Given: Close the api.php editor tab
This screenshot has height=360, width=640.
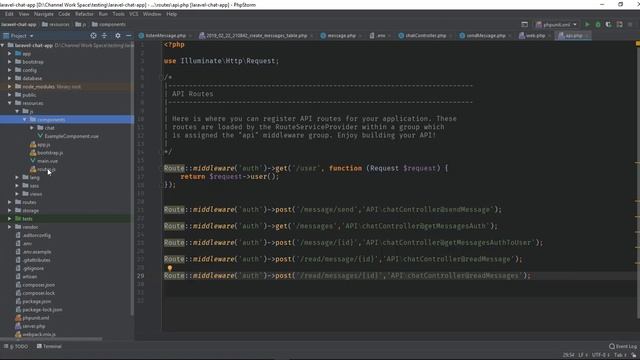Looking at the screenshot, I should [587, 36].
